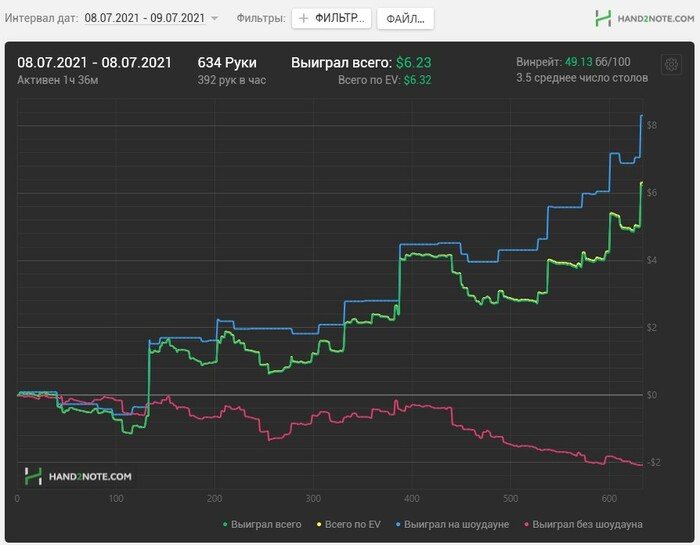Click the 300 x-axis label
The width and height of the screenshot is (700, 545).
tap(313, 499)
